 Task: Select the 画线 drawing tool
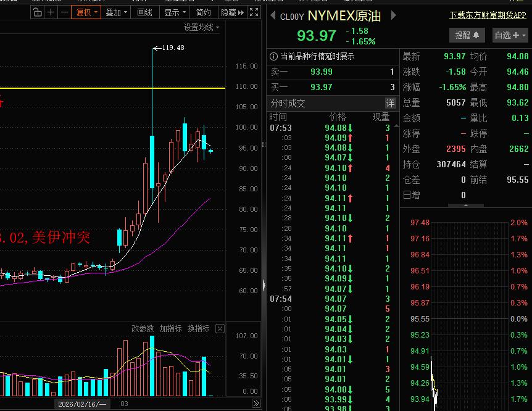click(x=145, y=12)
